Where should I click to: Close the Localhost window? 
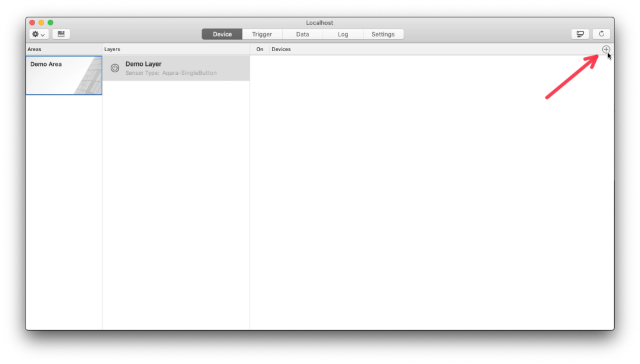[x=32, y=22]
